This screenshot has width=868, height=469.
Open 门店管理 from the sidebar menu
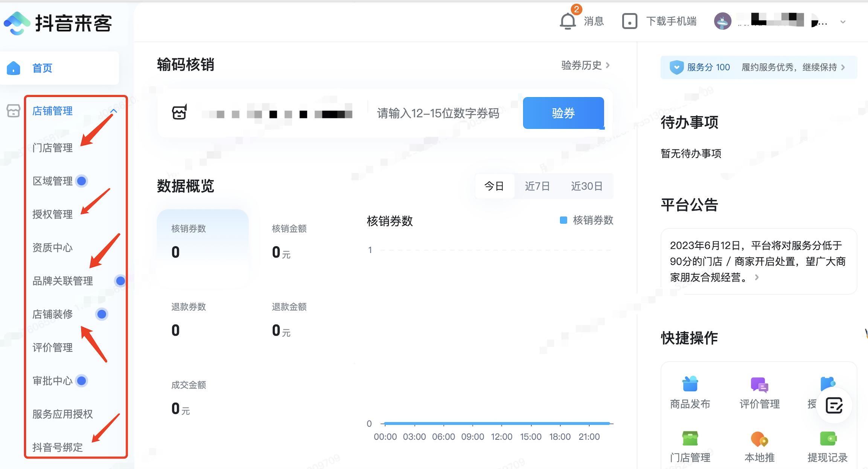coord(52,148)
